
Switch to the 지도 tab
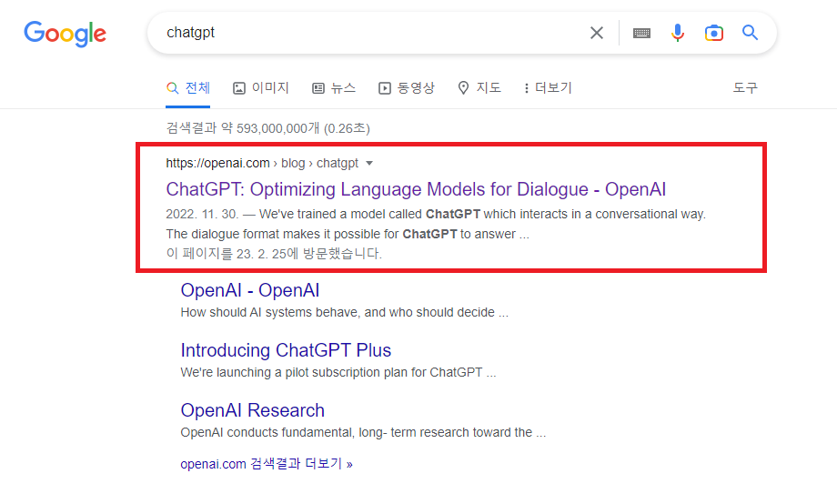(479, 88)
